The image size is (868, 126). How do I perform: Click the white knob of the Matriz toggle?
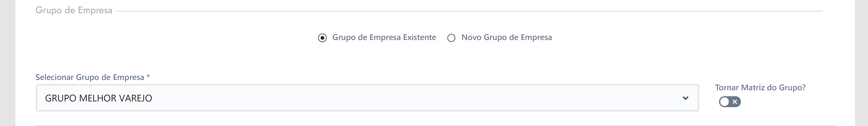[724, 102]
